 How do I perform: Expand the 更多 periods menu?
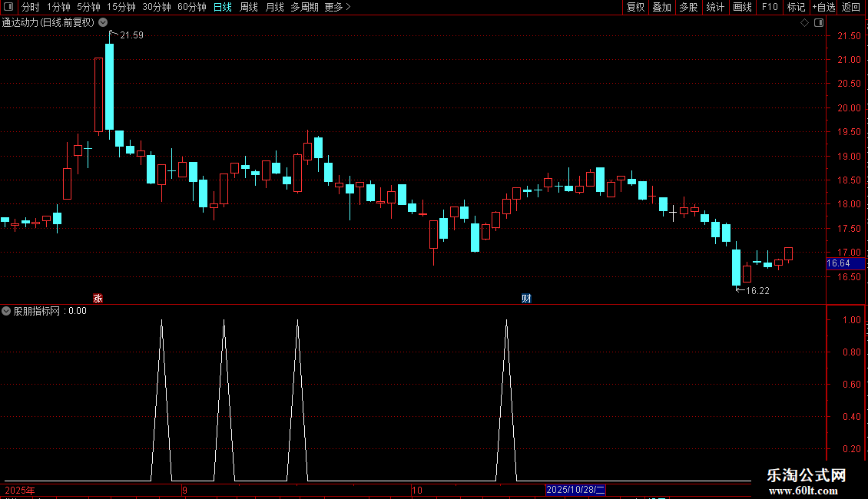338,7
